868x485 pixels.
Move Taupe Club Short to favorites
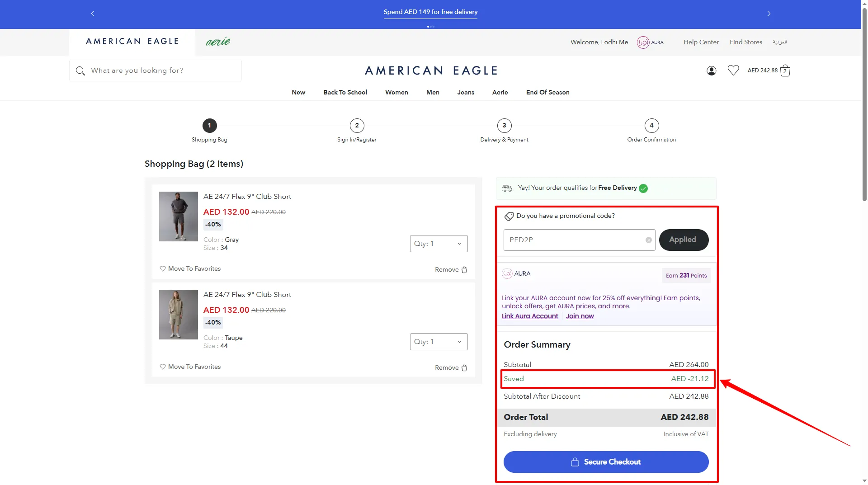tap(190, 367)
